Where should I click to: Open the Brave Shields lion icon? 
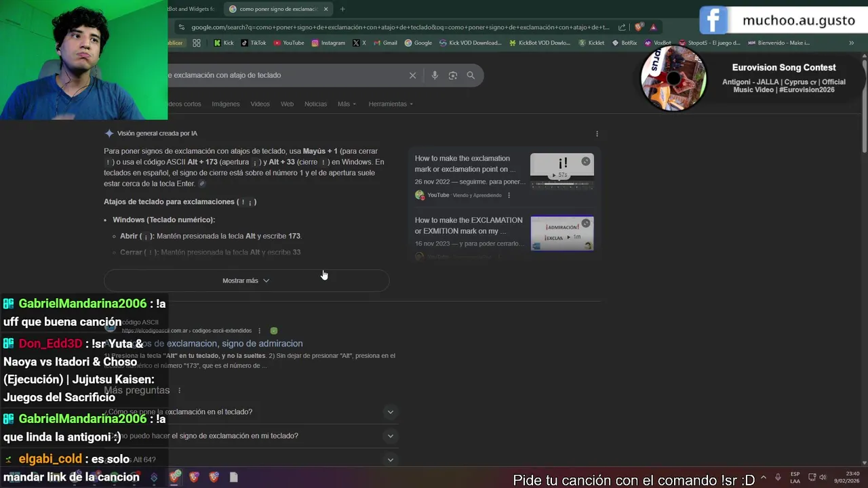pos(639,27)
